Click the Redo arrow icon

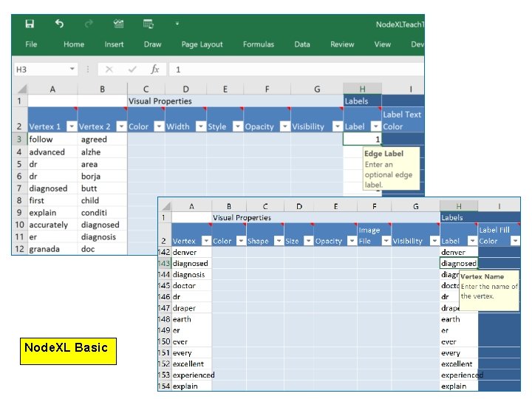89,24
